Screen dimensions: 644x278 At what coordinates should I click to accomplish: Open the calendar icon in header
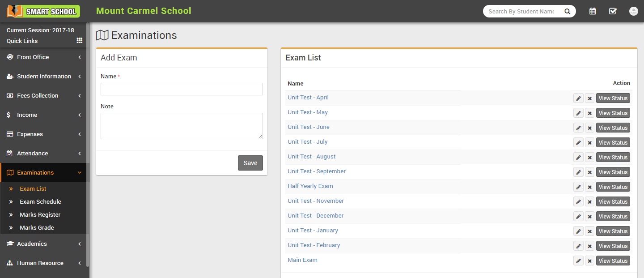593,11
